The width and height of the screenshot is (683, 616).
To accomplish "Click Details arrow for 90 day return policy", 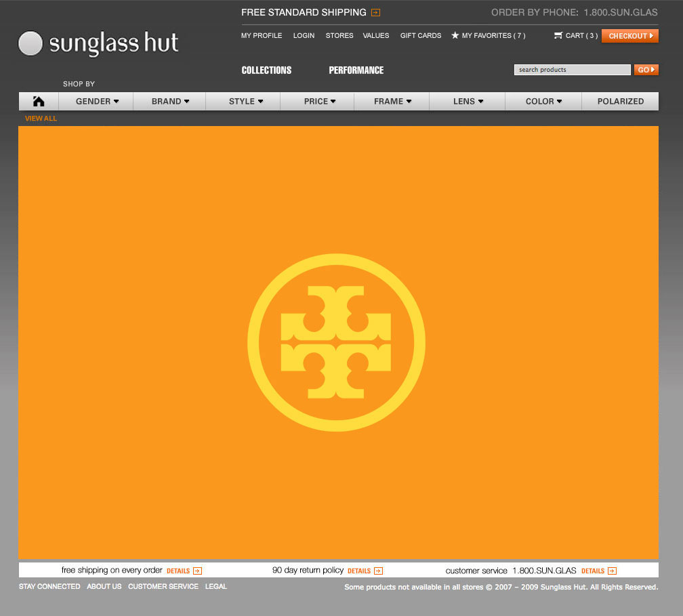I will pos(378,571).
